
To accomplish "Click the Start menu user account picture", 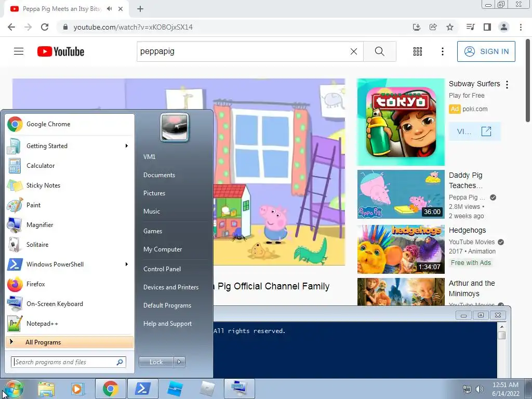I will tap(175, 128).
